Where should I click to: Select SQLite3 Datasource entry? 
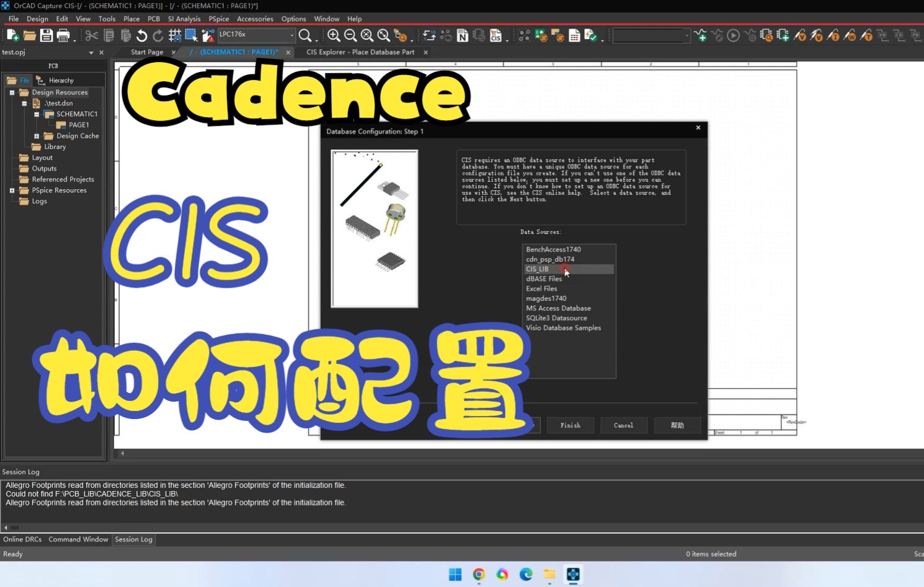click(x=556, y=318)
